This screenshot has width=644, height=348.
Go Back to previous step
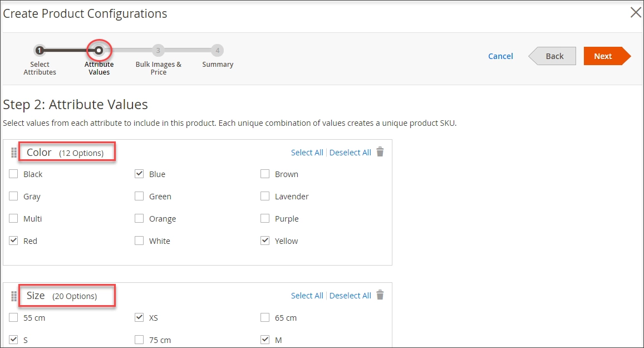(x=552, y=56)
